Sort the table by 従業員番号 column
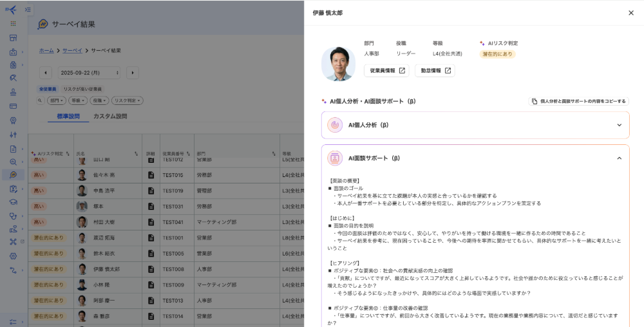The image size is (644, 327). coord(188,154)
